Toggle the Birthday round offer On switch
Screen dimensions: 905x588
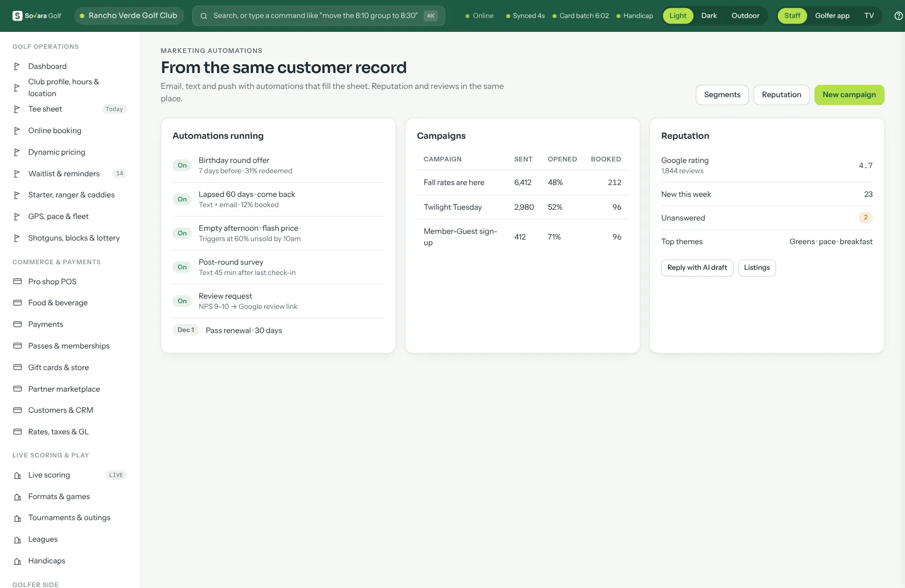(x=182, y=166)
